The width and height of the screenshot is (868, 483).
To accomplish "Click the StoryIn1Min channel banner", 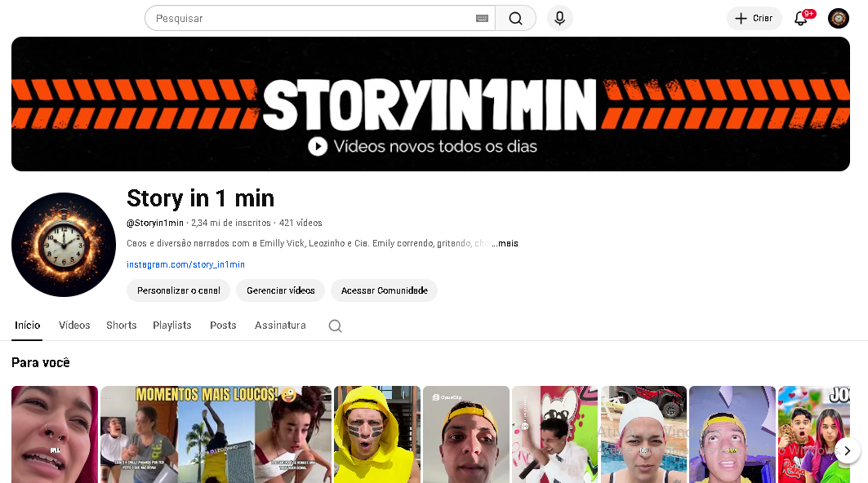I will [x=430, y=104].
